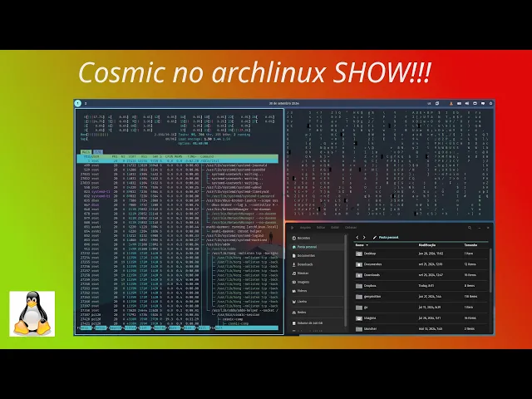Select the launcher folder in the list

point(421,329)
